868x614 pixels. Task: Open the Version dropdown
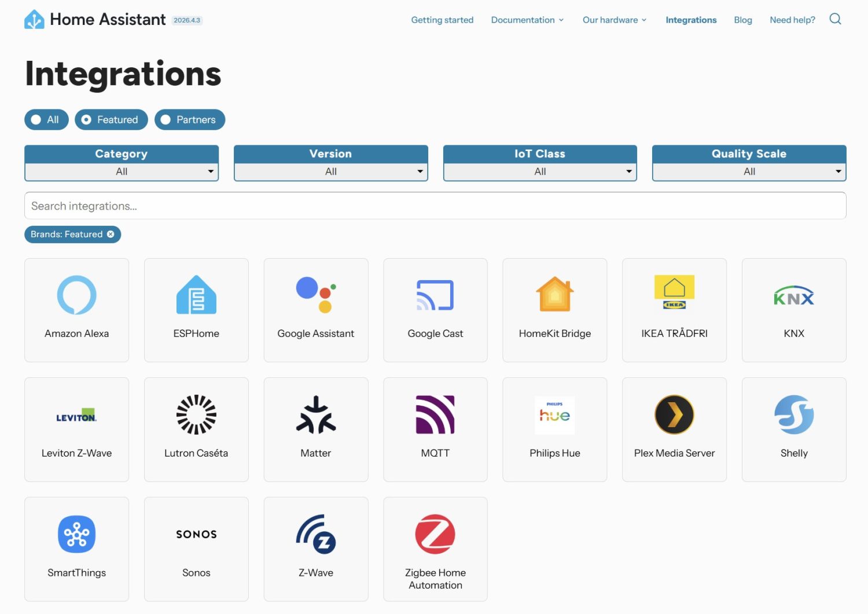(x=331, y=171)
